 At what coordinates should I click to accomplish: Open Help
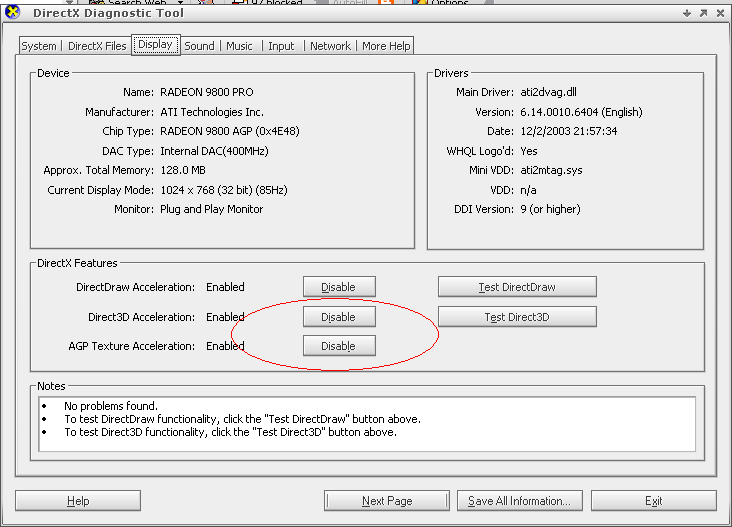[78, 500]
